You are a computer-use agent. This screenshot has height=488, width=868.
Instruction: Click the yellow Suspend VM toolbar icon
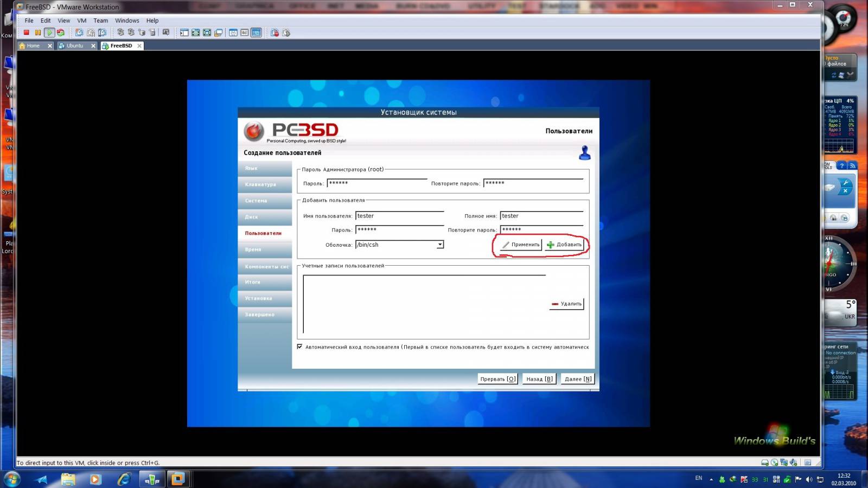(38, 33)
